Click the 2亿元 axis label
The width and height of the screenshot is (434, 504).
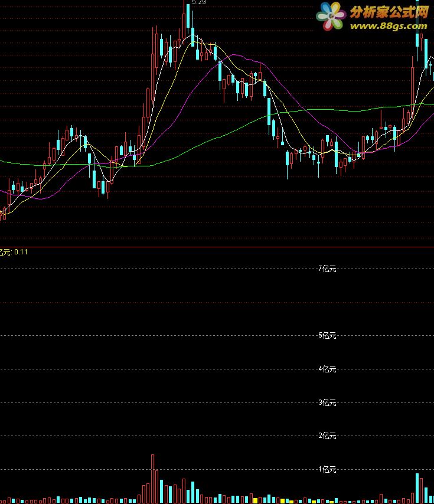pyautogui.click(x=327, y=436)
